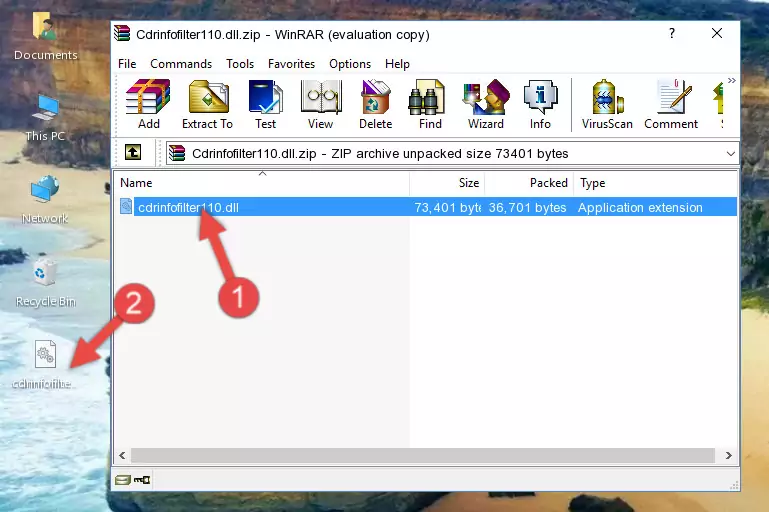This screenshot has height=512, width=769.
Task: Open the Commands menu
Action: pos(181,64)
